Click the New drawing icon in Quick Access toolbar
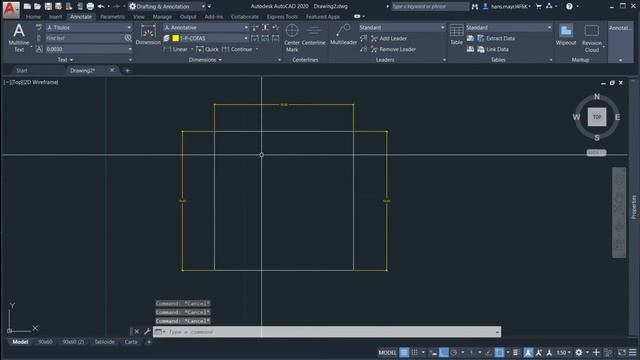 pyautogui.click(x=27, y=6)
